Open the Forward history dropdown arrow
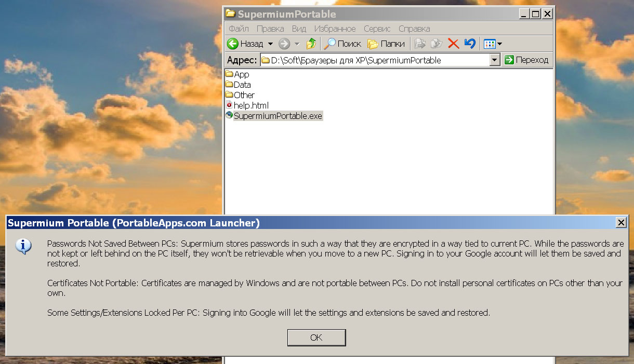The width and height of the screenshot is (634, 364). (x=297, y=44)
